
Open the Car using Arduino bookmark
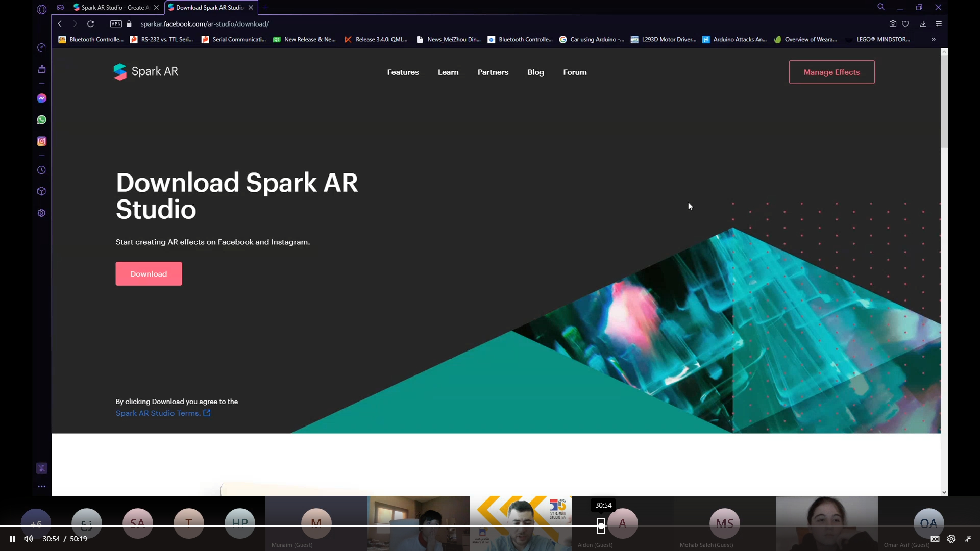[x=592, y=39]
